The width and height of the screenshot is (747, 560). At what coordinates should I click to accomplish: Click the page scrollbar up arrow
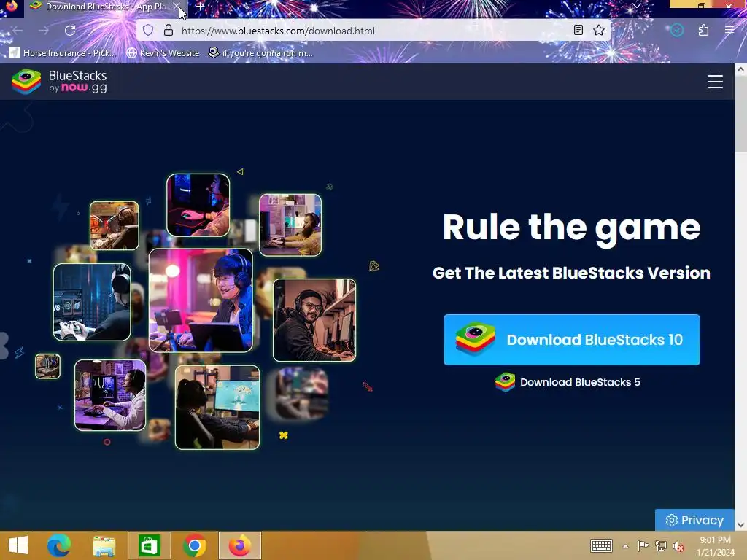pos(740,69)
